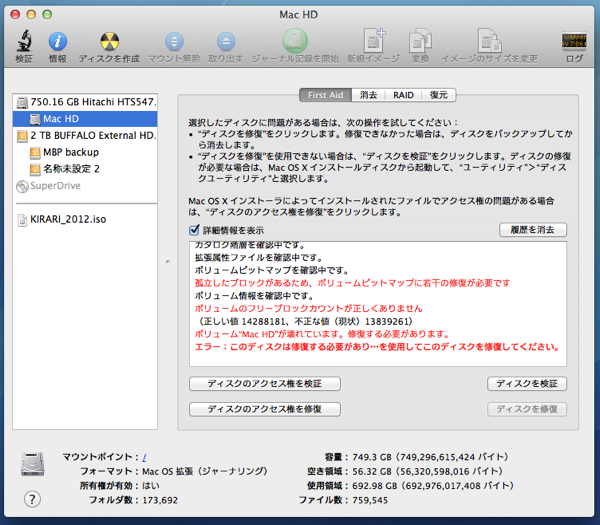
Task: Click the 履歴を消去 button
Action: click(x=533, y=230)
